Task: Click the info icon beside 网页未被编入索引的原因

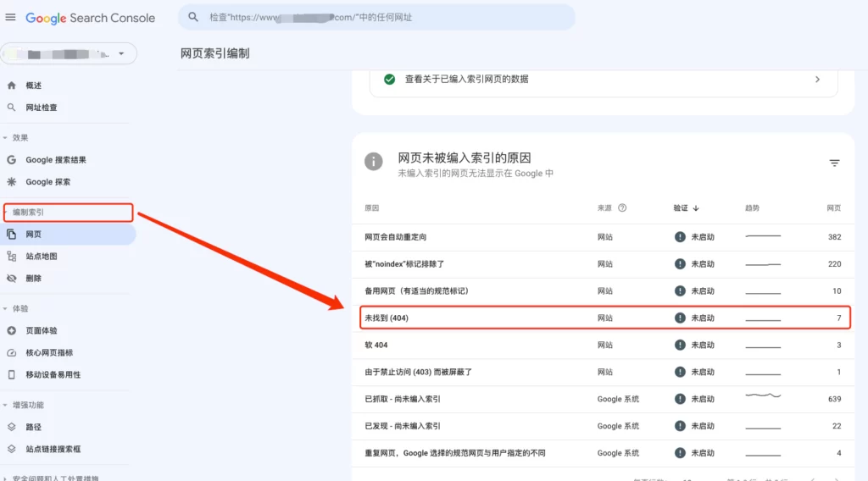Action: [374, 162]
